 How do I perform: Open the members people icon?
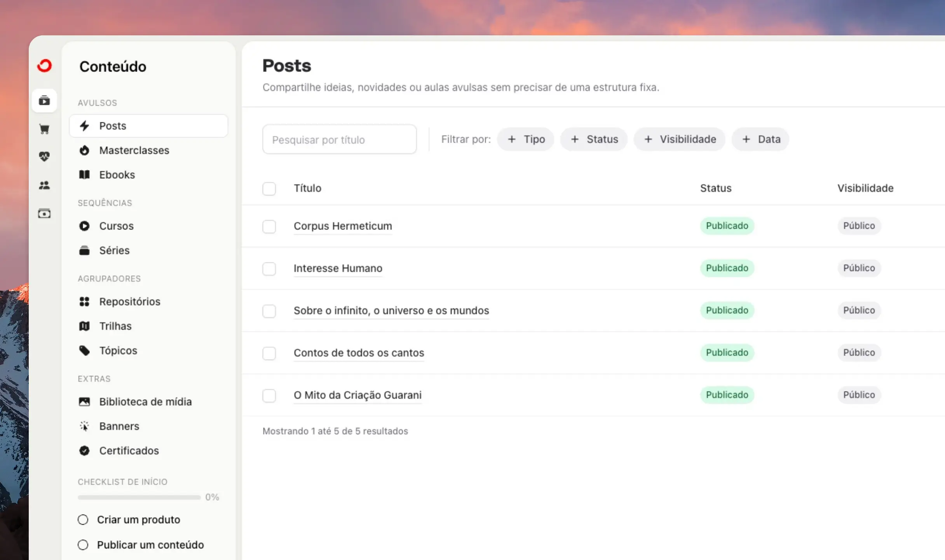(44, 185)
